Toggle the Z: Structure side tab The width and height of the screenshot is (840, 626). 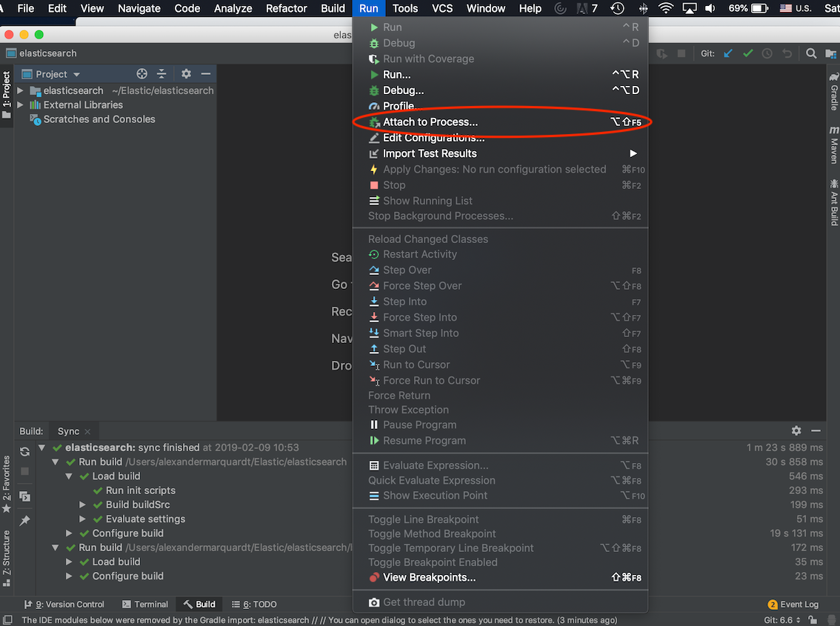coord(7,558)
